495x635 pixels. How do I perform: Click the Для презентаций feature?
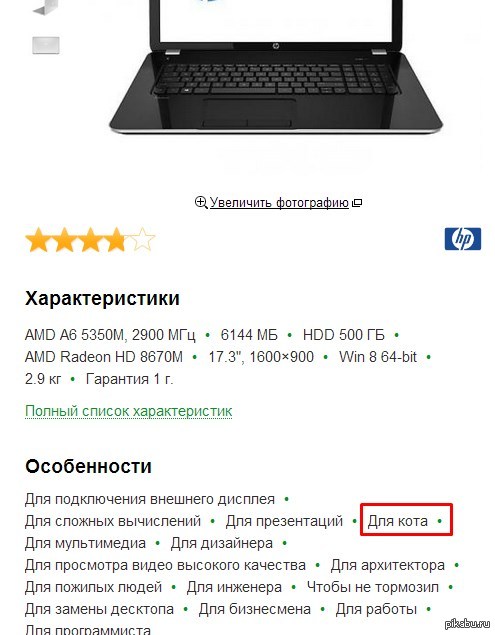(x=284, y=521)
